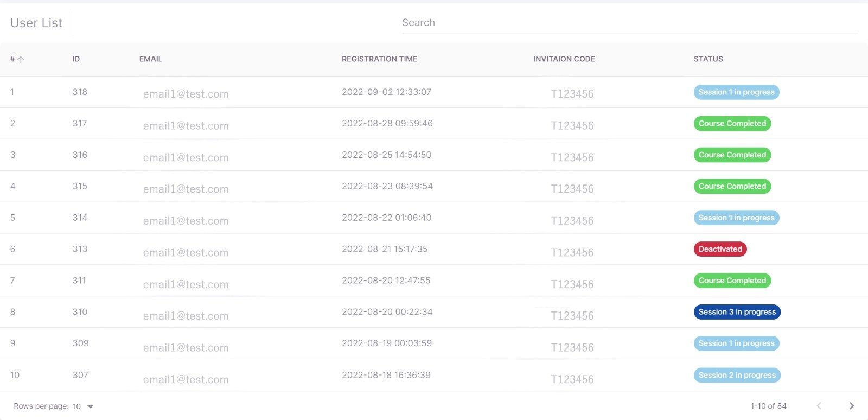
Task: Click the Session 2 in progress badge
Action: point(737,375)
